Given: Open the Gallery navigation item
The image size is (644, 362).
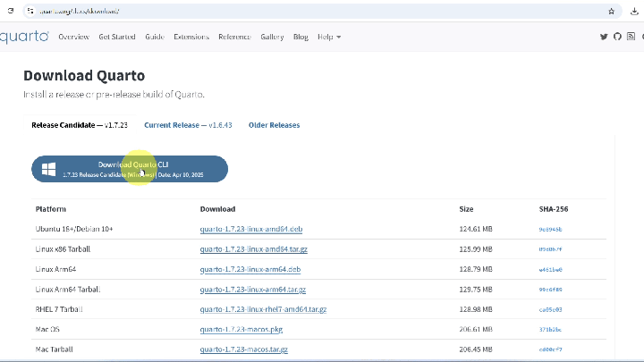Looking at the screenshot, I should [272, 37].
